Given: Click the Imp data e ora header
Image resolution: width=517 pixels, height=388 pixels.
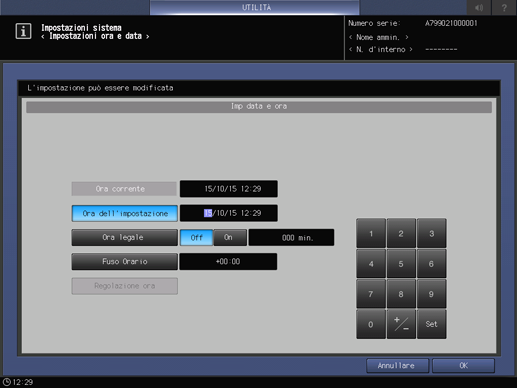Looking at the screenshot, I should [259, 107].
